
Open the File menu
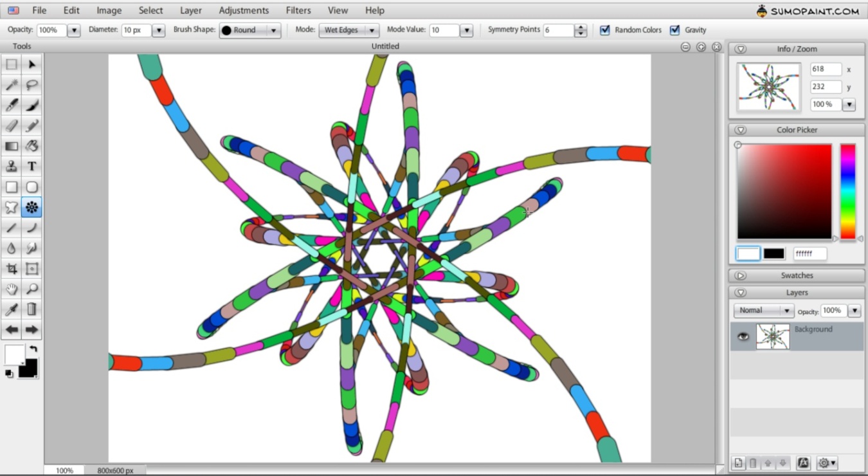(x=39, y=10)
